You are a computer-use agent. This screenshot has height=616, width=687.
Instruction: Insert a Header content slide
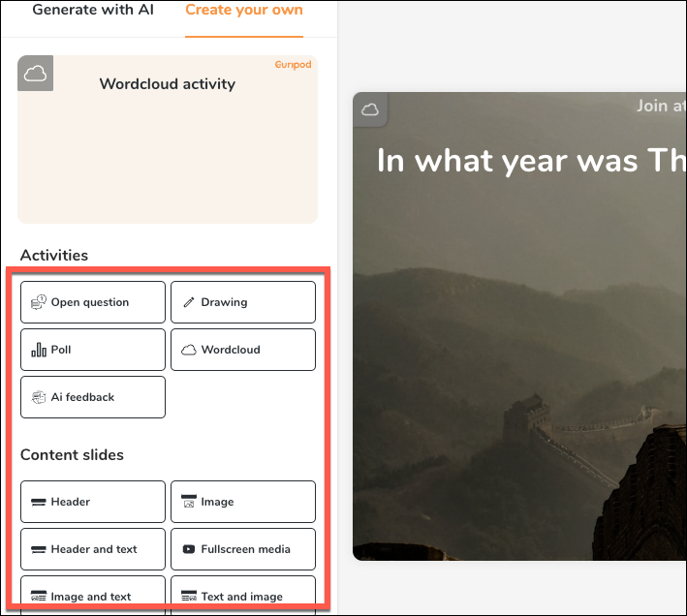(x=93, y=502)
